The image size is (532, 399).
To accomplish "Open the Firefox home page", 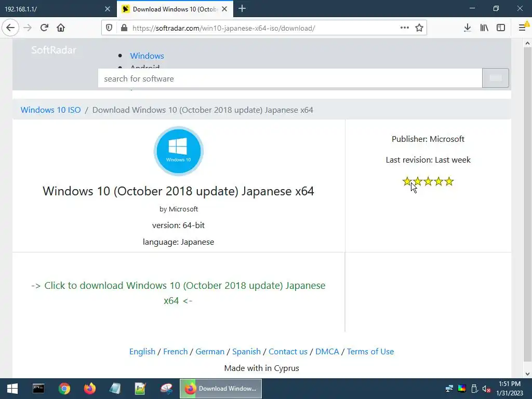I will (x=61, y=28).
